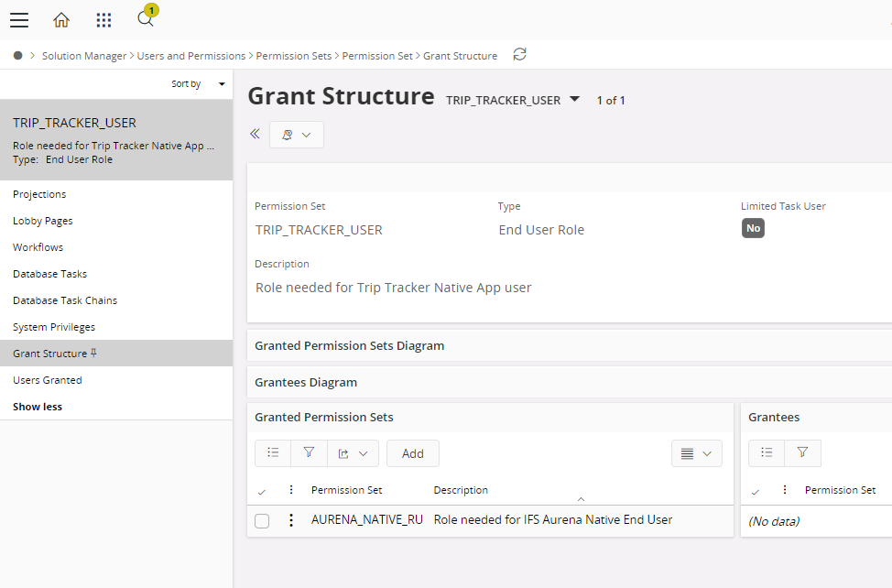This screenshot has width=892, height=588.
Task: Click the Add button
Action: pyautogui.click(x=412, y=453)
